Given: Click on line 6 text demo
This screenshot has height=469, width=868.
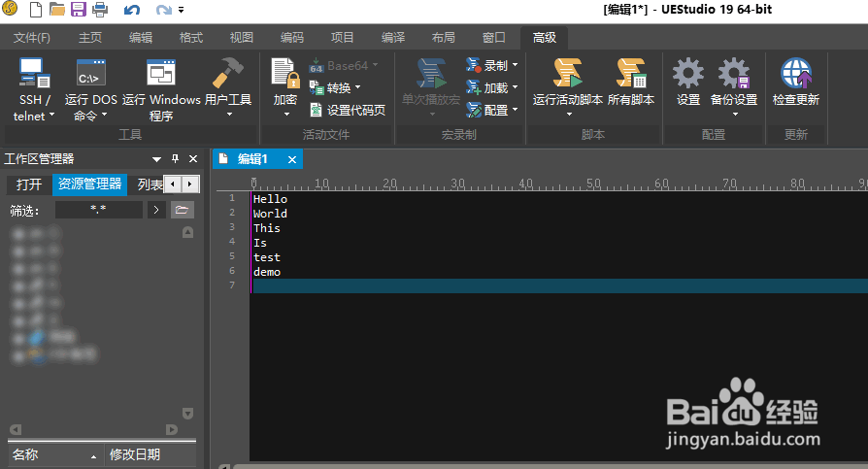Looking at the screenshot, I should click(x=267, y=272).
